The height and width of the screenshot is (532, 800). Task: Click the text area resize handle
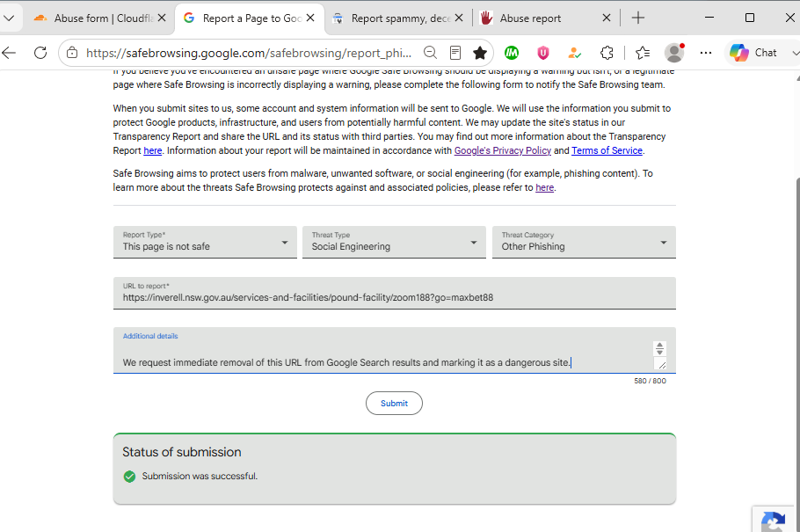pos(662,365)
